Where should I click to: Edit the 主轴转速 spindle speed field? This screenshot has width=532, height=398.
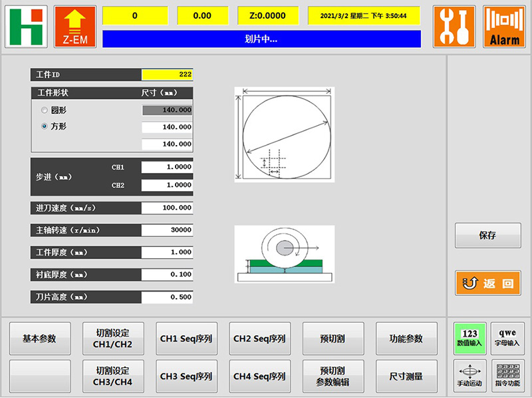coord(167,230)
